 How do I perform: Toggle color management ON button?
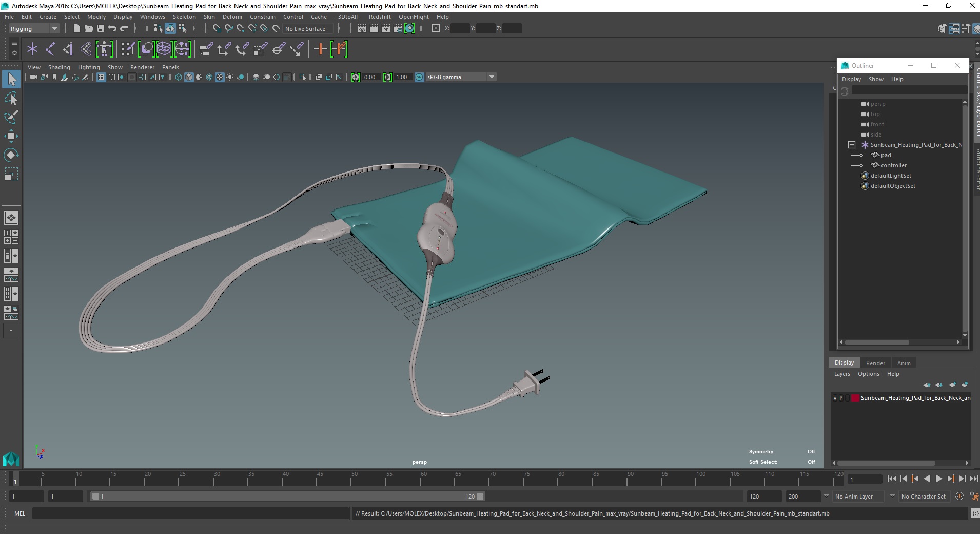(x=419, y=77)
